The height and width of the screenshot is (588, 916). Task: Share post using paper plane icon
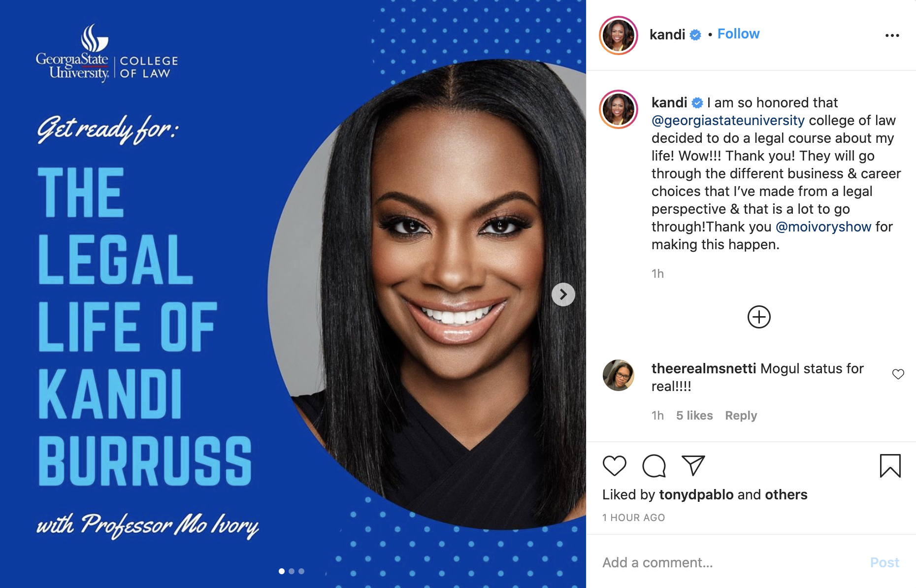[x=693, y=465]
